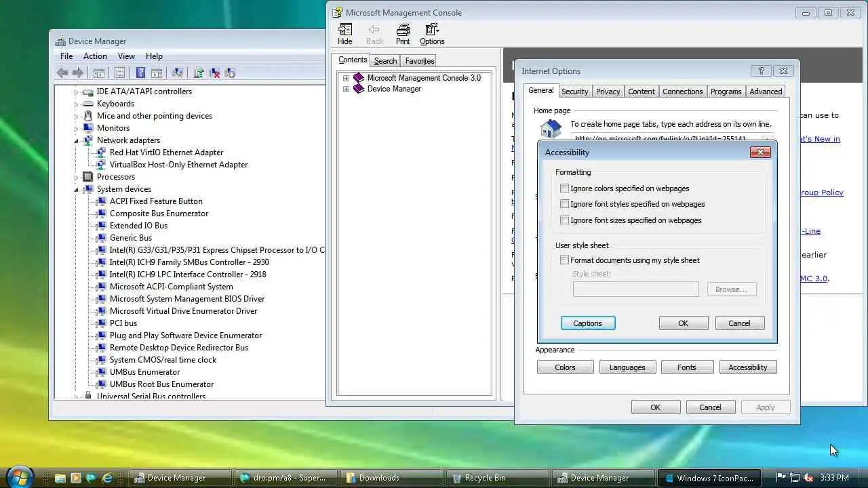This screenshot has height=488, width=868.
Task: Check Format documents using my style sheet
Action: click(564, 260)
